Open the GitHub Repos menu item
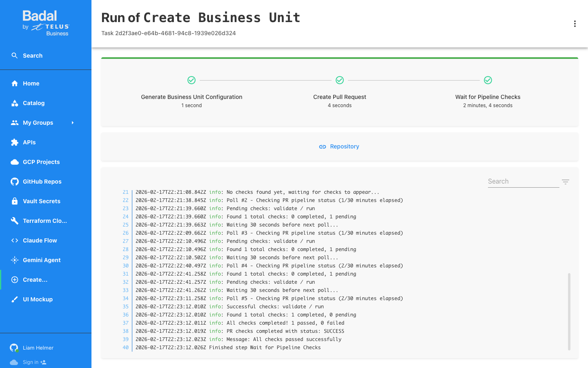 click(46, 182)
